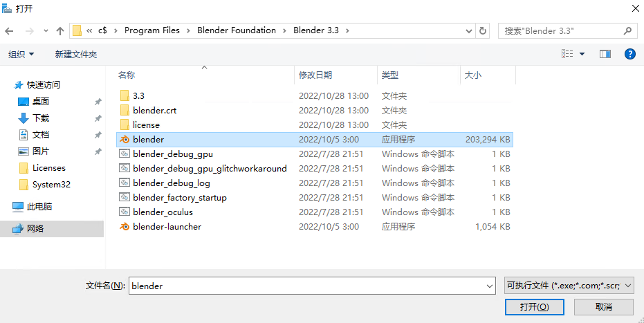Sort by 大小 column header
Viewport: 644px width, 323px height.
(x=472, y=75)
